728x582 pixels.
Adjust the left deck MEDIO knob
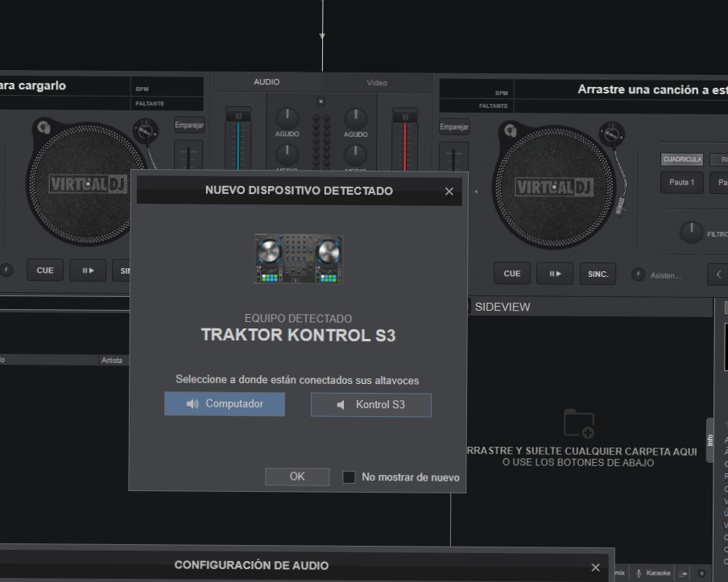pos(287,154)
